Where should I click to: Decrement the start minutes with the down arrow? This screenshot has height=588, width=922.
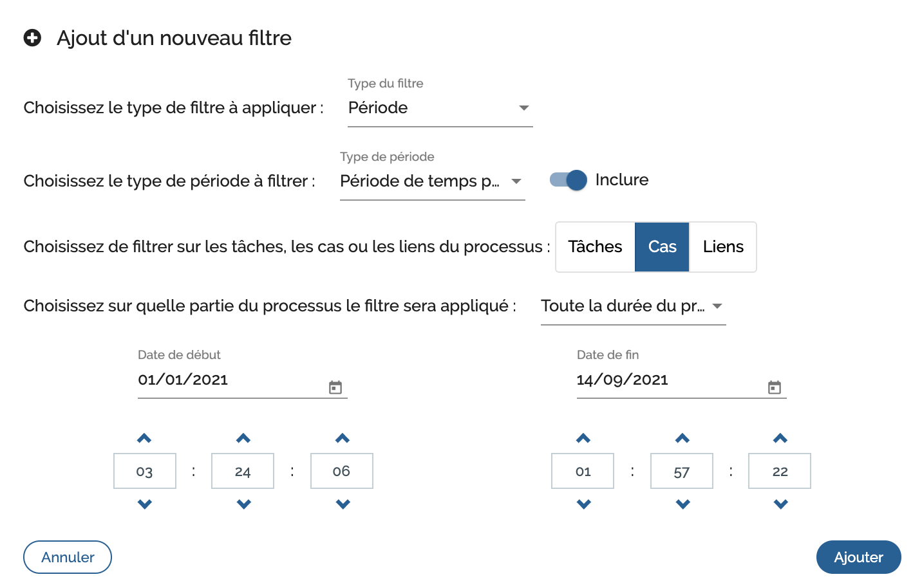(x=243, y=504)
